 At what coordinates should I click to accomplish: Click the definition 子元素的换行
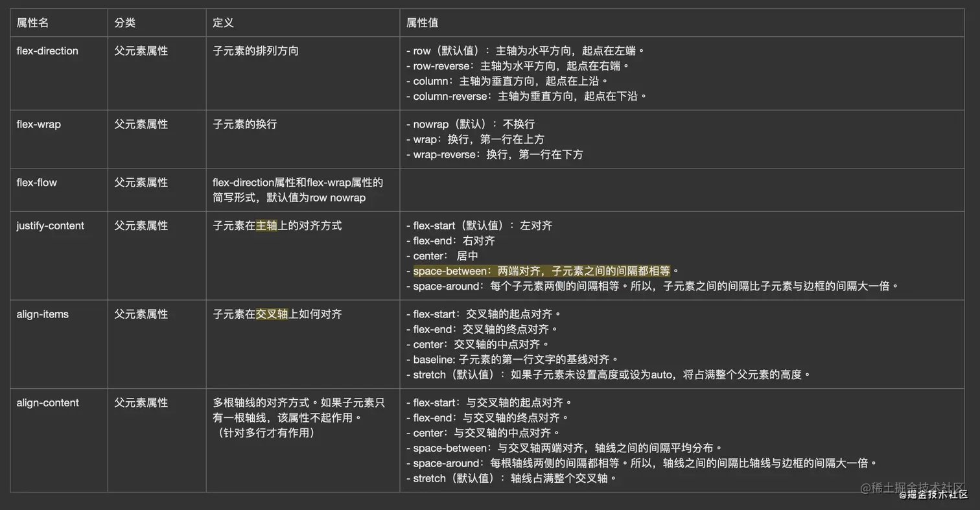click(245, 124)
